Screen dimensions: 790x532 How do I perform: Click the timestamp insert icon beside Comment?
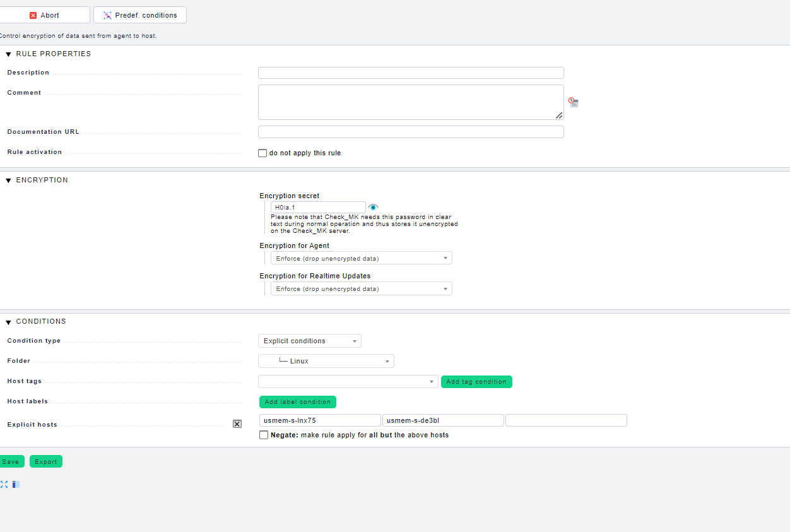coord(573,102)
